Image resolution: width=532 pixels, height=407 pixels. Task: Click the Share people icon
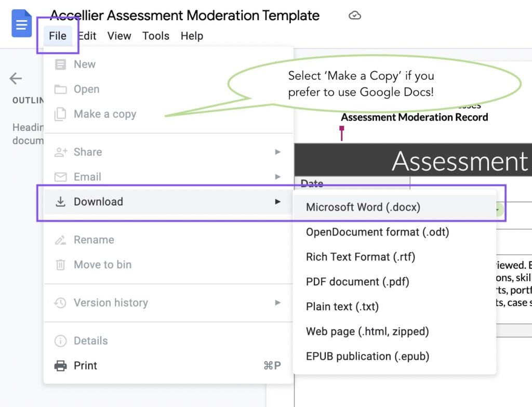coord(61,152)
